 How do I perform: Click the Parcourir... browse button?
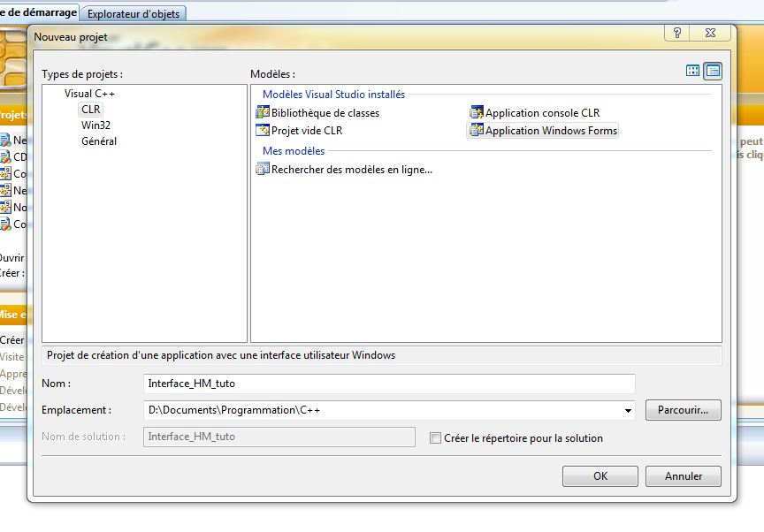(683, 410)
